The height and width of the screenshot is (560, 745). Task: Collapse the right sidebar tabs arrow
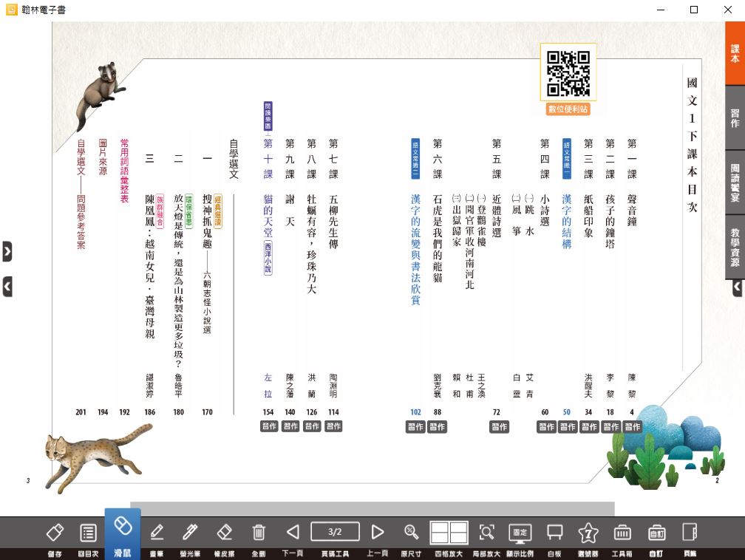[x=737, y=289]
